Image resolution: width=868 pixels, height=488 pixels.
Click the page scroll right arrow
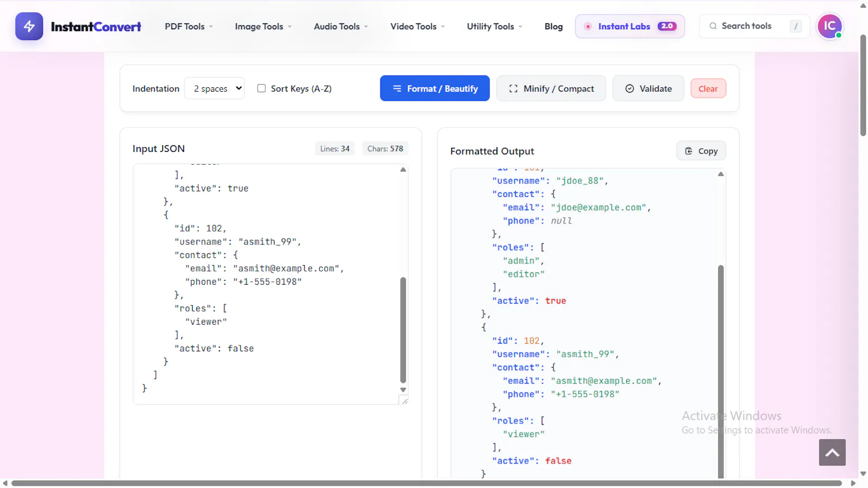coord(853,483)
